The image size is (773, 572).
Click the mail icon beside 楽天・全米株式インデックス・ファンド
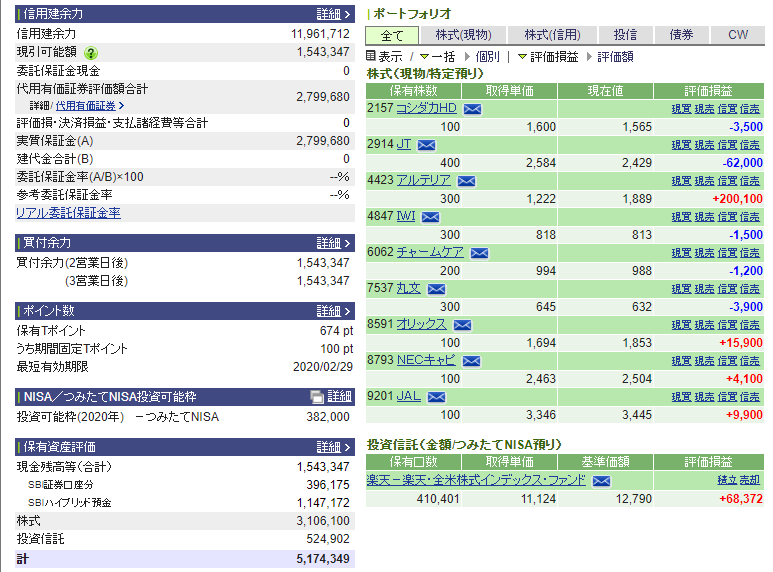coord(601,481)
